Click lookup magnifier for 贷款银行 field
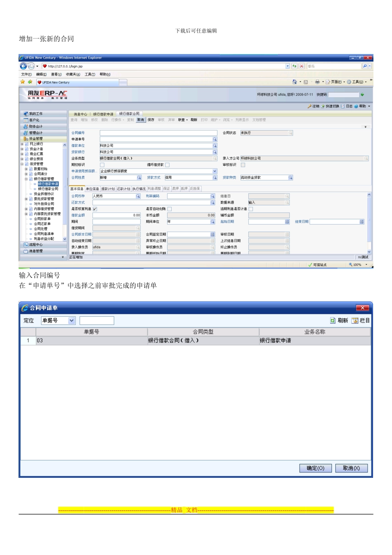The width and height of the screenshot is (392, 555). click(215, 152)
